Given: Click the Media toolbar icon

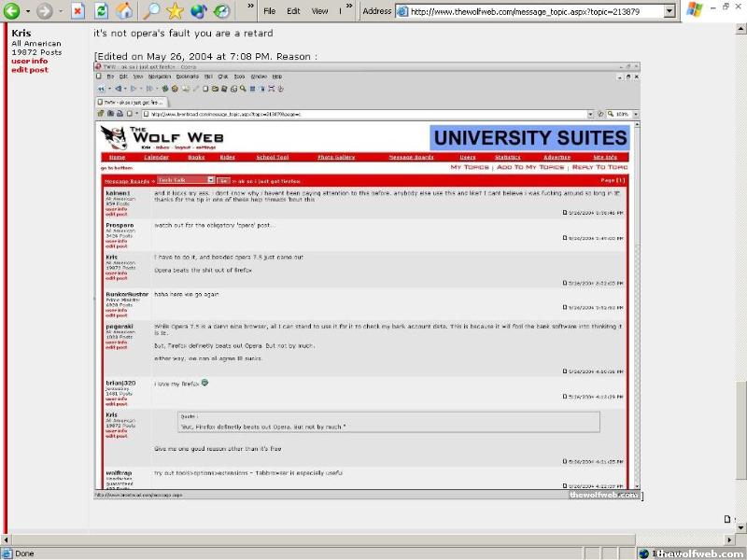Looking at the screenshot, I should tap(199, 11).
